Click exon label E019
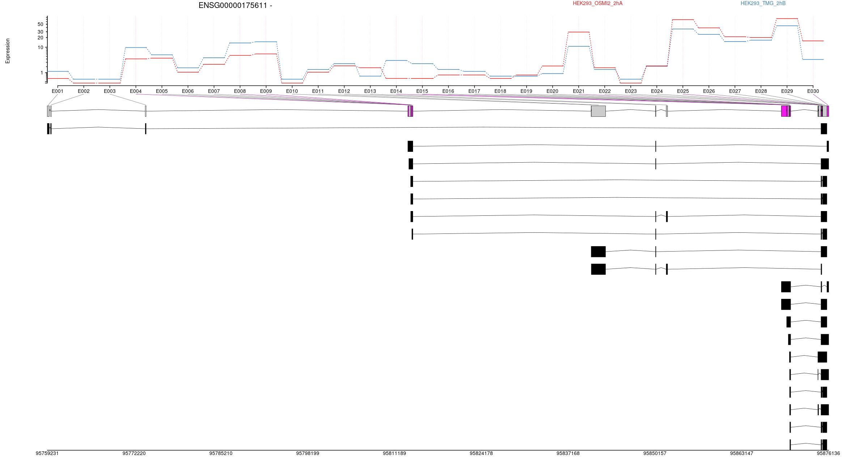 point(526,91)
